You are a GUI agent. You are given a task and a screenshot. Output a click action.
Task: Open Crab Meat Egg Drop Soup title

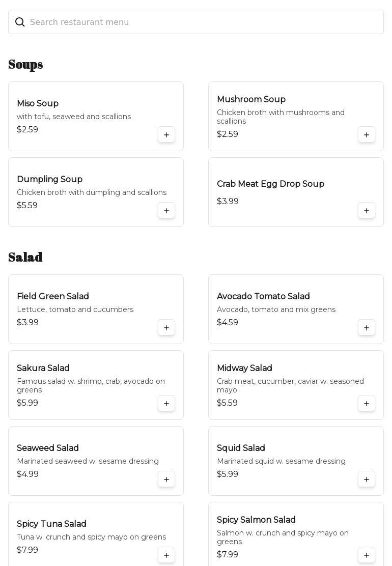(270, 184)
